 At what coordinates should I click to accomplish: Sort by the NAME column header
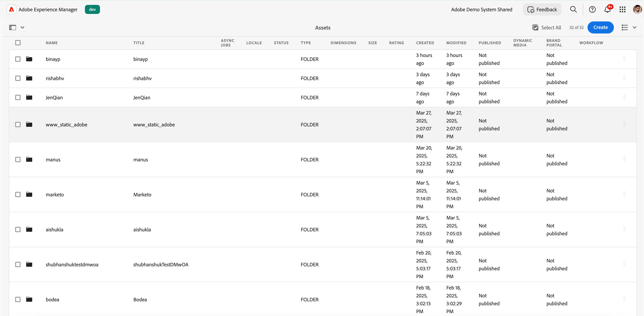click(x=52, y=43)
